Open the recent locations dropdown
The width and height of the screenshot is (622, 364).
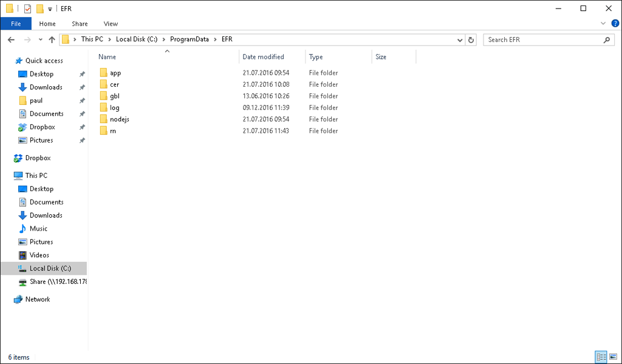pyautogui.click(x=41, y=39)
